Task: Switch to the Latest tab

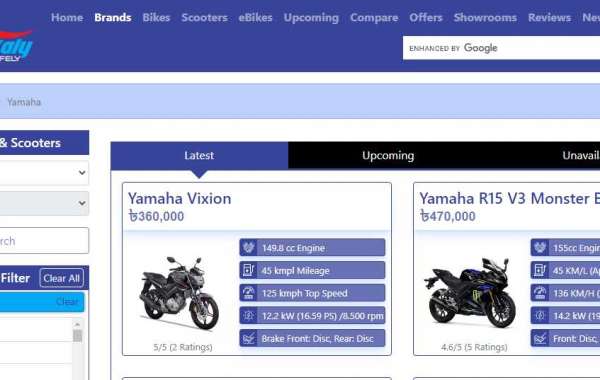Action: coord(199,155)
